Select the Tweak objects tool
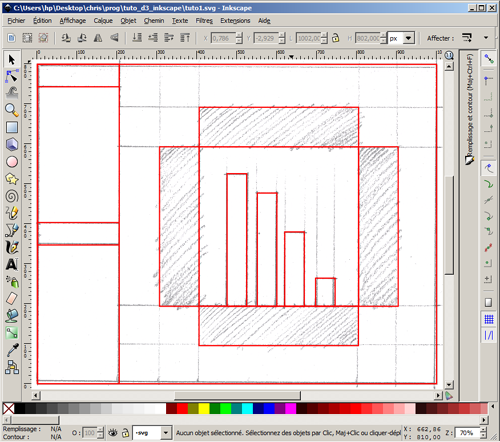500x442 pixels. [x=12, y=93]
